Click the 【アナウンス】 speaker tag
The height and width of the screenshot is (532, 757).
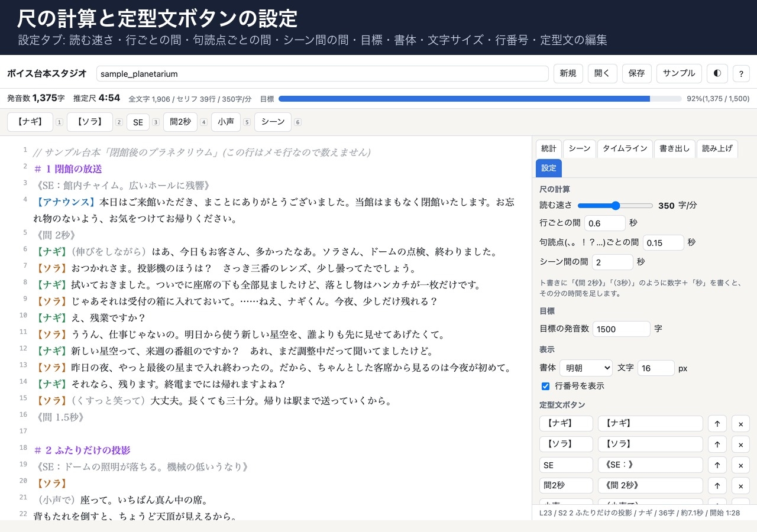(x=66, y=202)
